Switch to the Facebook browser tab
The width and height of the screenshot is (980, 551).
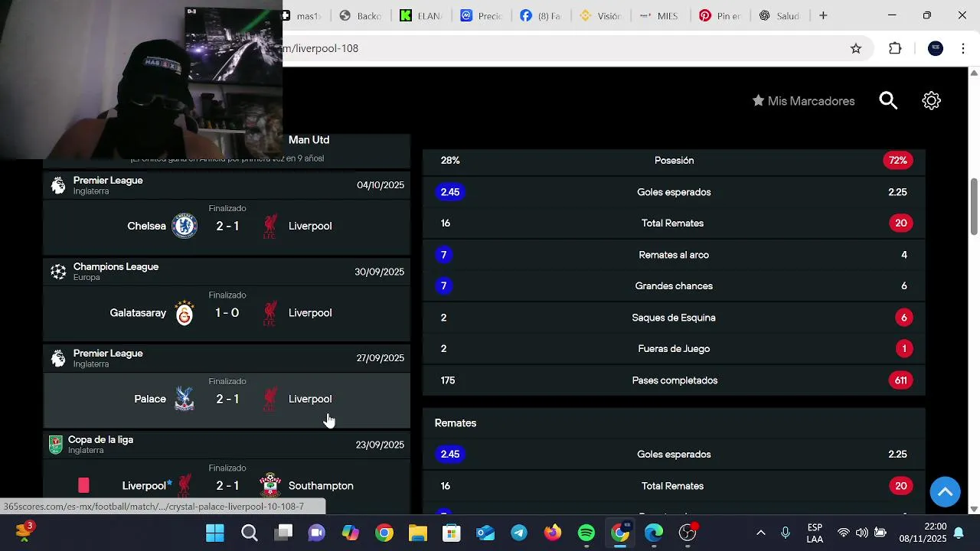pyautogui.click(x=541, y=15)
